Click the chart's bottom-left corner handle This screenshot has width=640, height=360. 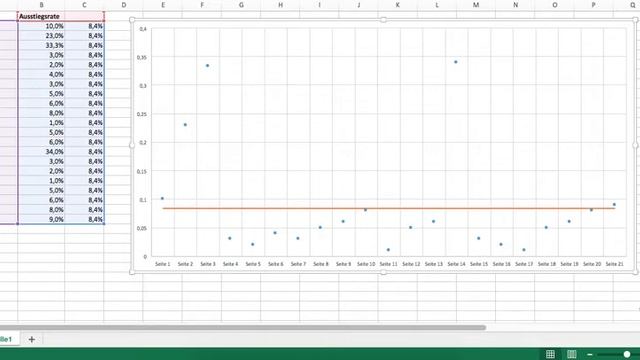[x=132, y=272]
